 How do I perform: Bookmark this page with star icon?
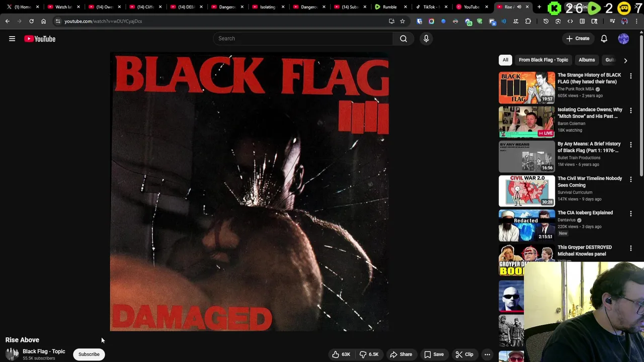(x=403, y=21)
